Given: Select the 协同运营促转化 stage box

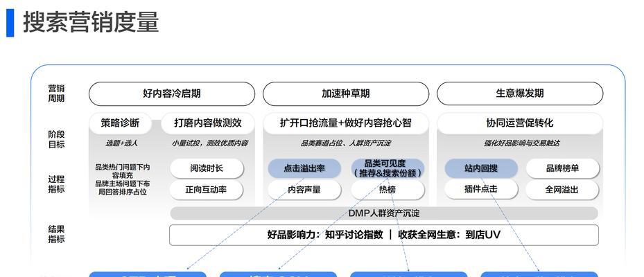Looking at the screenshot, I should tap(519, 123).
